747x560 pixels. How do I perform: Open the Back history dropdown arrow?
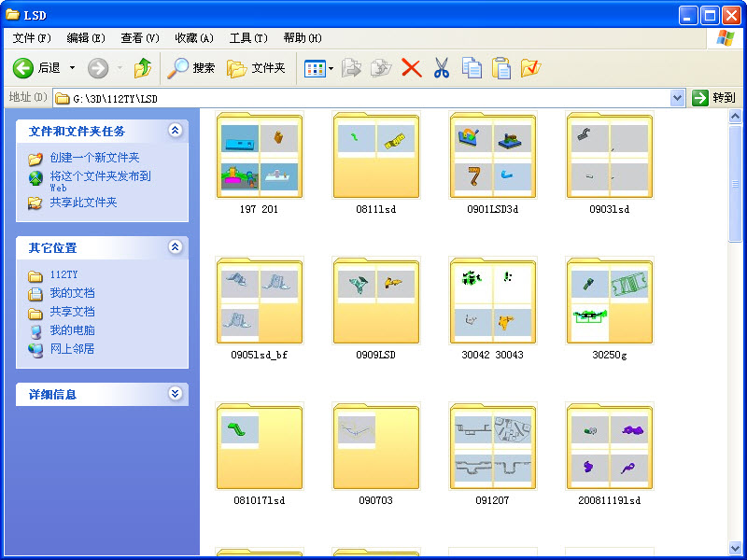tap(73, 68)
